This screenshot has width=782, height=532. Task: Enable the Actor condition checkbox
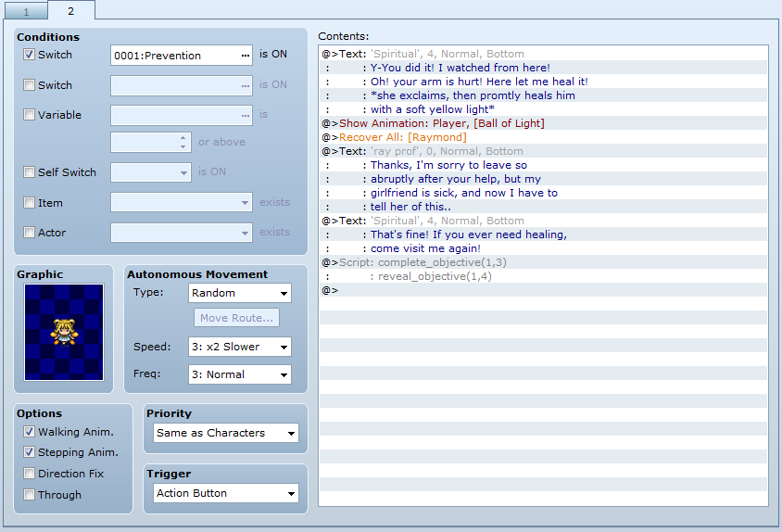pyautogui.click(x=29, y=232)
